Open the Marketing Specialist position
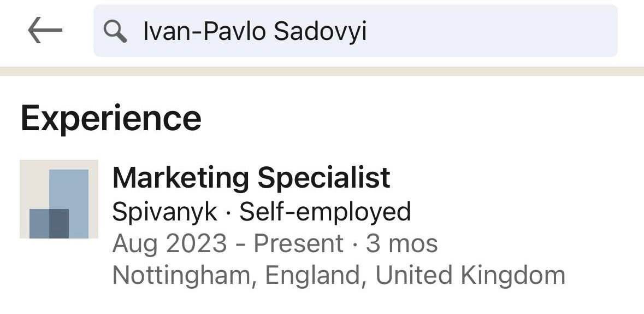 coord(251,178)
